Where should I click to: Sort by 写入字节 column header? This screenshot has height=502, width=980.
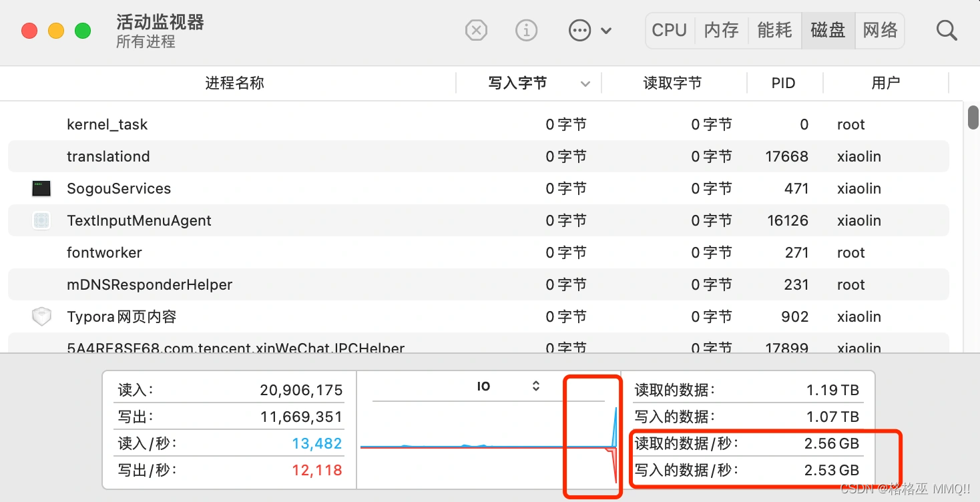(x=517, y=83)
